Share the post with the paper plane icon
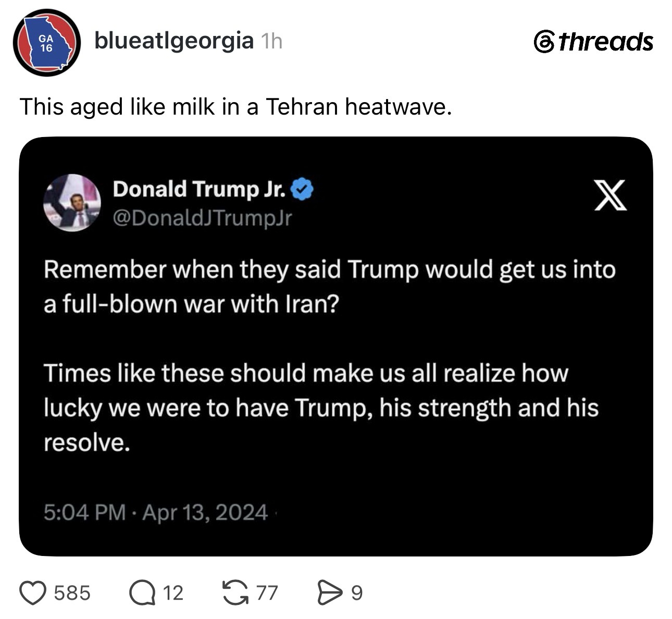This screenshot has width=672, height=619. (x=329, y=593)
